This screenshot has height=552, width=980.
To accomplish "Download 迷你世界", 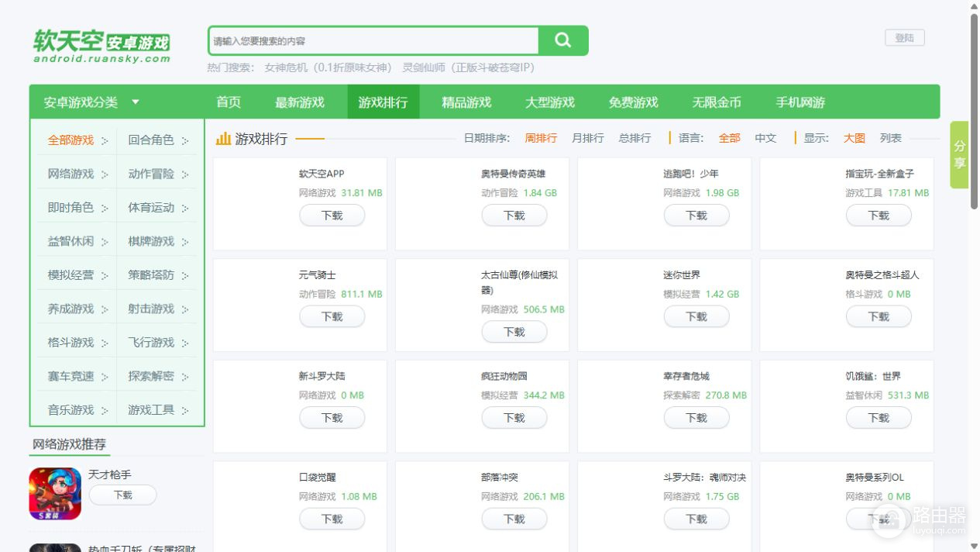I will pos(696,316).
